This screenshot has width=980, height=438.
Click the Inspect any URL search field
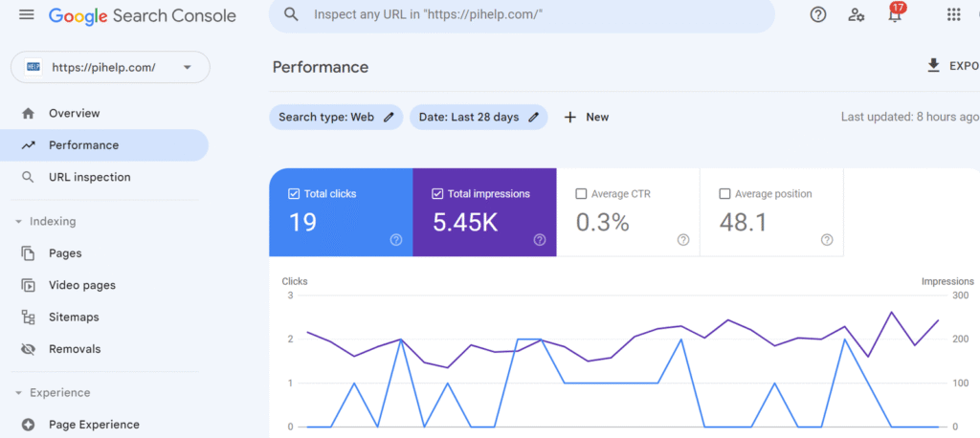(522, 15)
